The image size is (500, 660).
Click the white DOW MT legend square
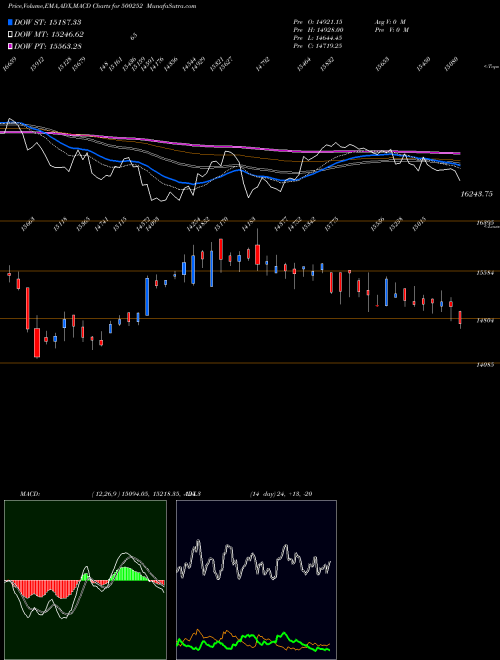pyautogui.click(x=11, y=34)
